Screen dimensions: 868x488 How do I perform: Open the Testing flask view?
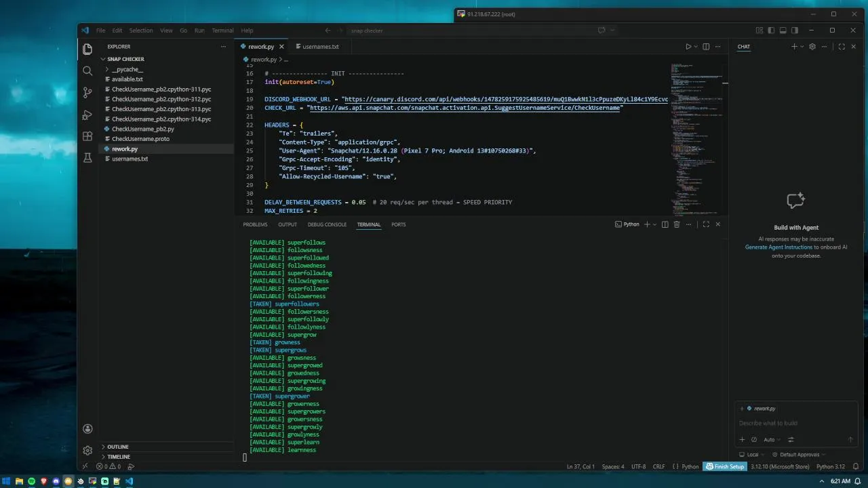click(x=87, y=158)
